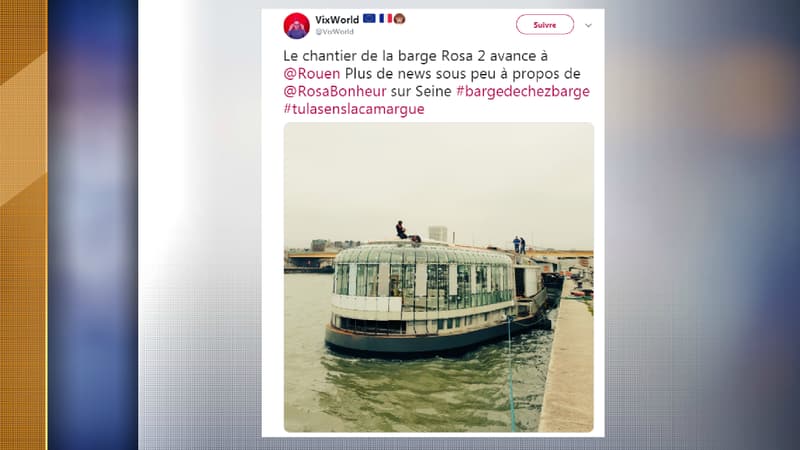Click the European Union flag emoji
The height and width of the screenshot is (450, 800).
tap(369, 18)
